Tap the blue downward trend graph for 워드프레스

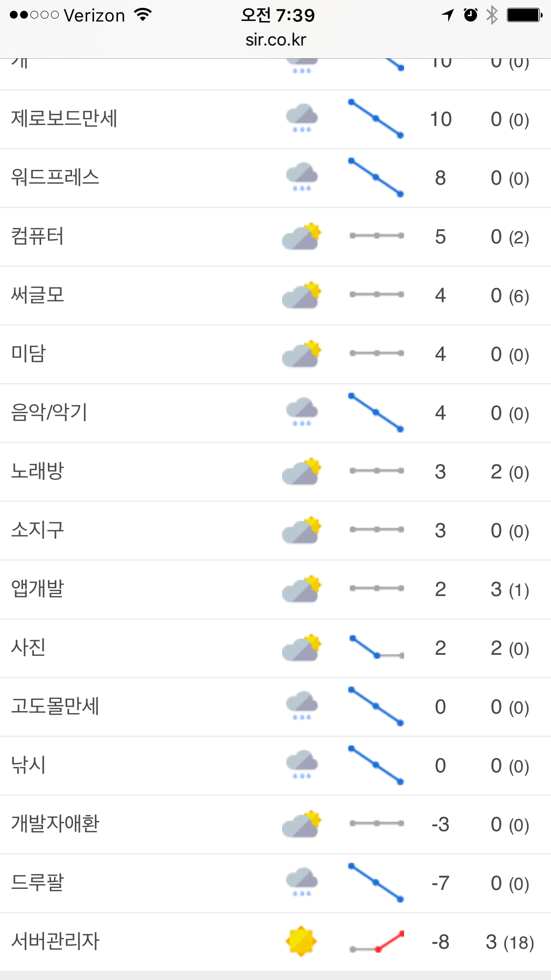click(376, 177)
